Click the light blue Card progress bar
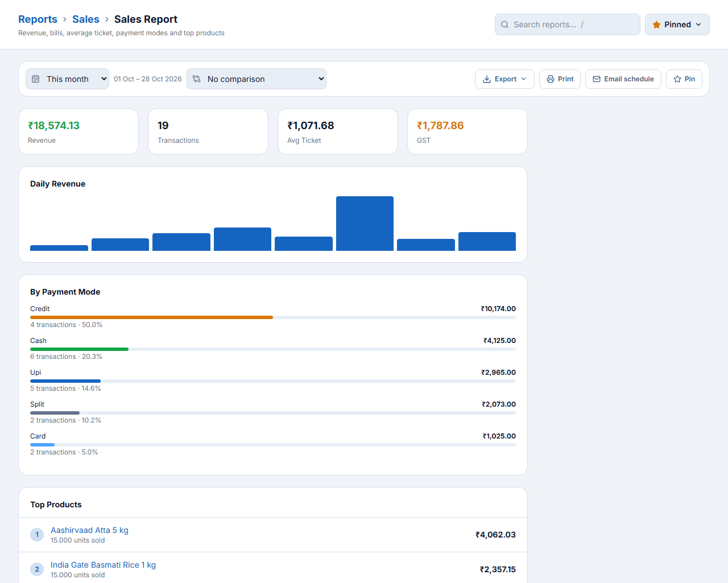The height and width of the screenshot is (583, 728). pos(42,445)
